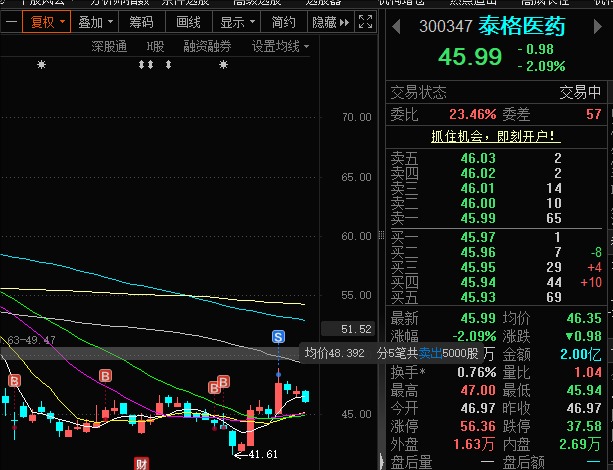Click the H股 tag
The width and height of the screenshot is (613, 470).
coord(155,47)
